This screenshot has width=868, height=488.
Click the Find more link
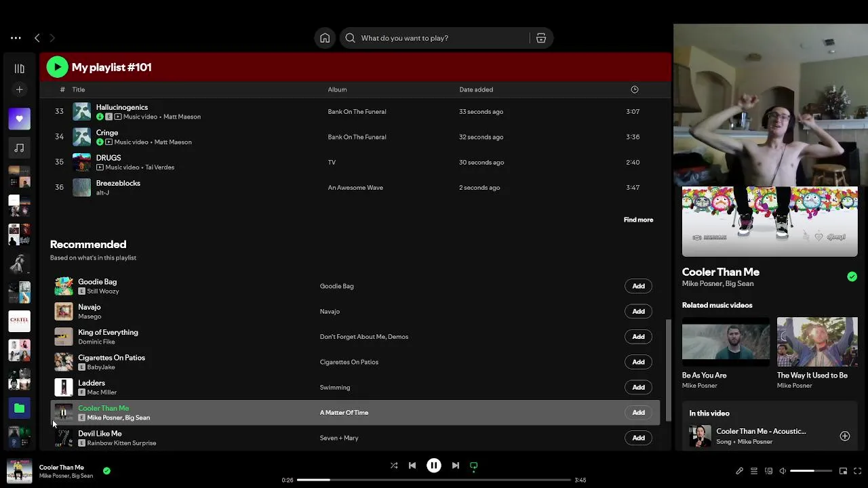638,220
